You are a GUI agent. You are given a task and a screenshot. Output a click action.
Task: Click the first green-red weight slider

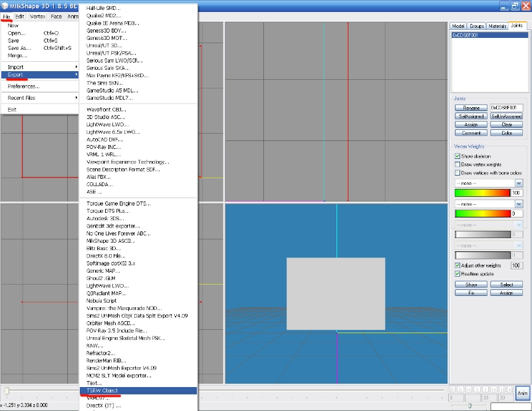tap(482, 193)
